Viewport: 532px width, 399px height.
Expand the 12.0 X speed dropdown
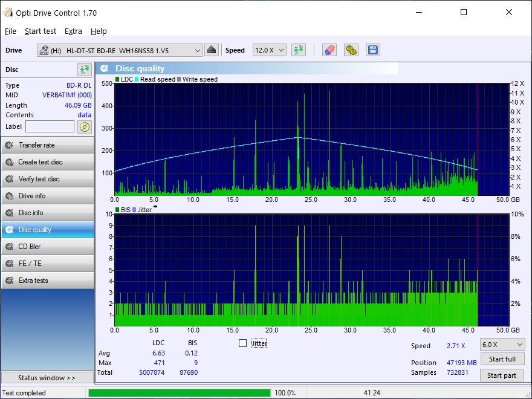[269, 50]
